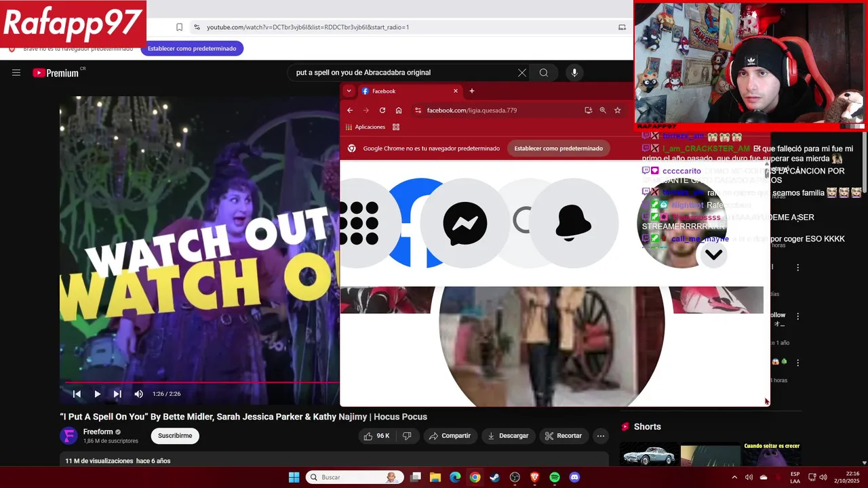Viewport: 868px width, 488px height.
Task: Click the YouTube search magnifier button
Action: tap(544, 73)
